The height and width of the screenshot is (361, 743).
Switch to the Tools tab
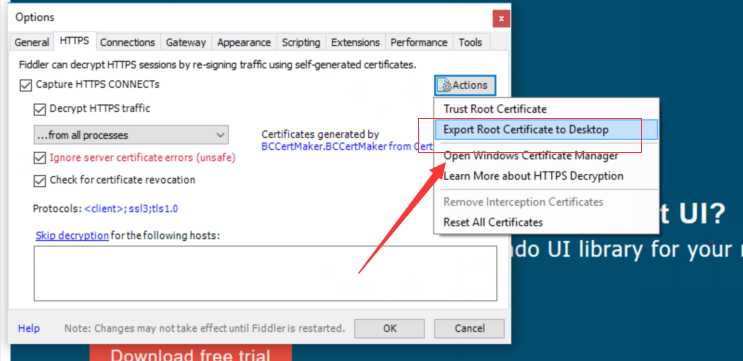tap(470, 42)
